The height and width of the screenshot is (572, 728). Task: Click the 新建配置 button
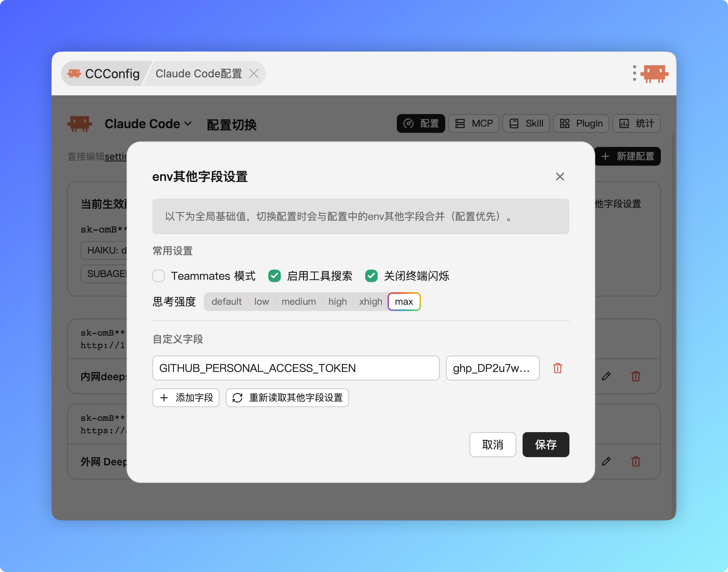tap(628, 156)
